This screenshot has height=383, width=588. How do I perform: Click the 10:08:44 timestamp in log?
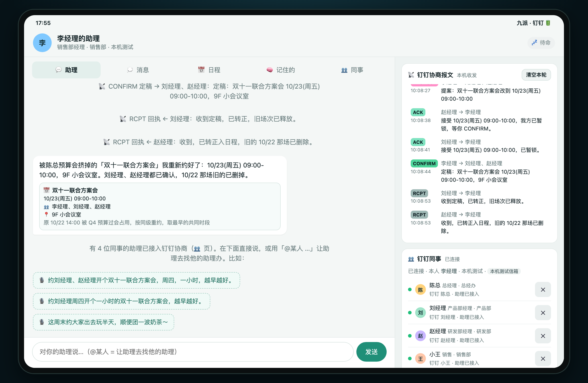(421, 172)
